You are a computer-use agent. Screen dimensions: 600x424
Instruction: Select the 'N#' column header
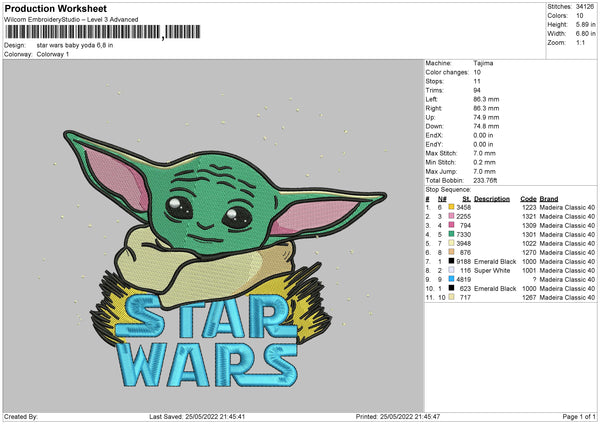(x=442, y=199)
